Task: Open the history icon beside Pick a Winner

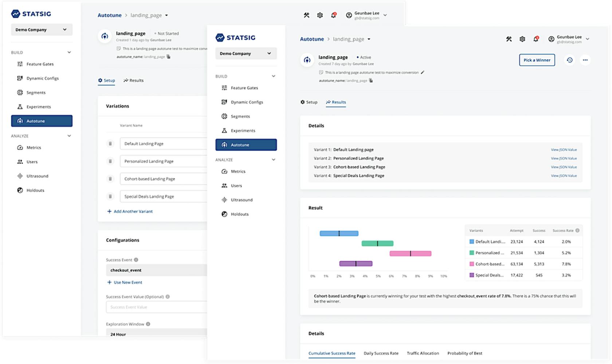Action: tap(569, 60)
